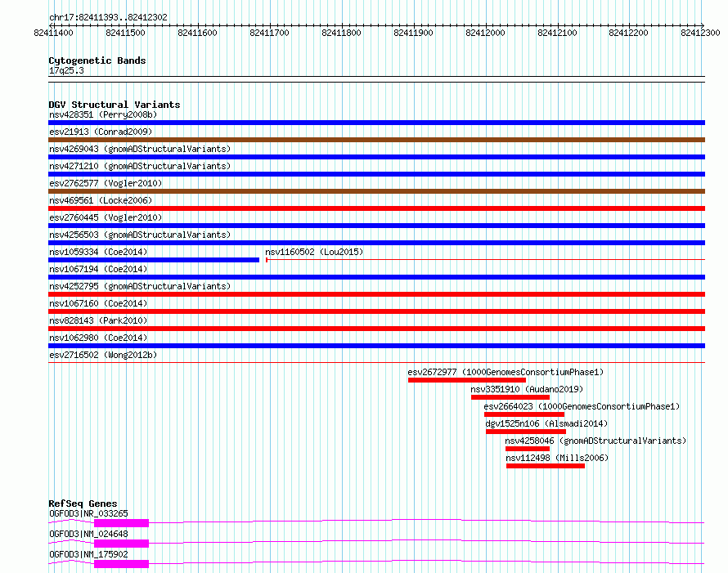Viewport: 728px width, 573px height.
Task: Click ruler position 82411500
Action: (125, 33)
